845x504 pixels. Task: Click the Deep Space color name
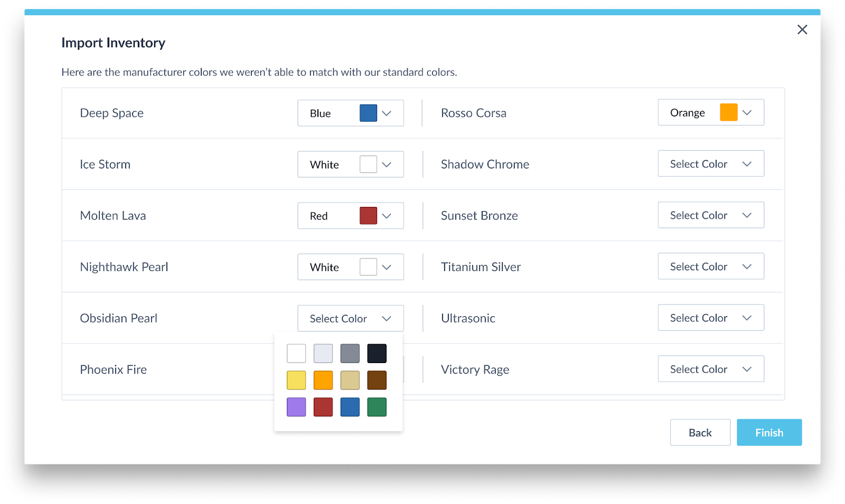112,113
